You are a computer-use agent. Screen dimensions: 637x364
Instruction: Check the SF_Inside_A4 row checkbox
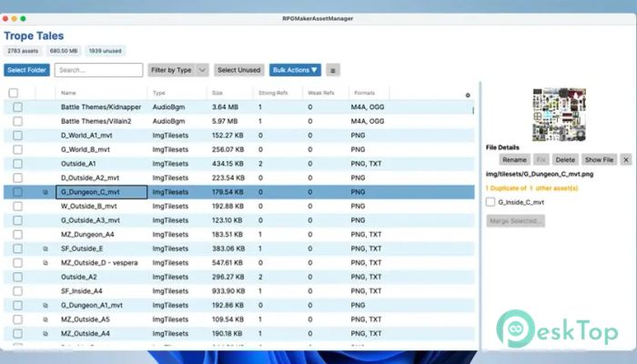tap(17, 291)
